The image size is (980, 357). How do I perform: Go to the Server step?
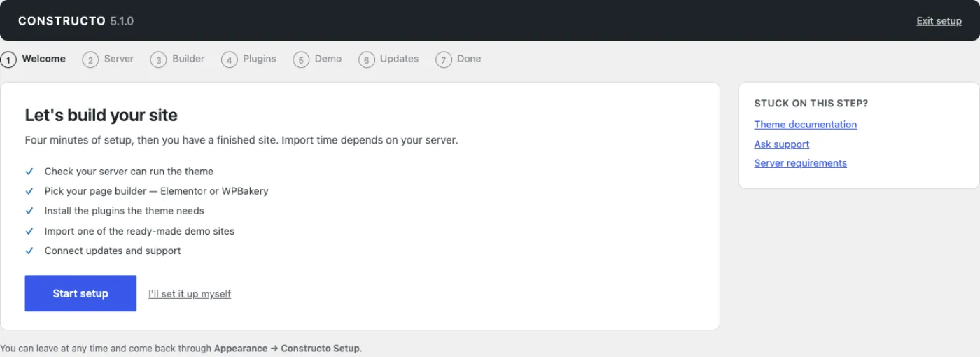click(x=108, y=59)
